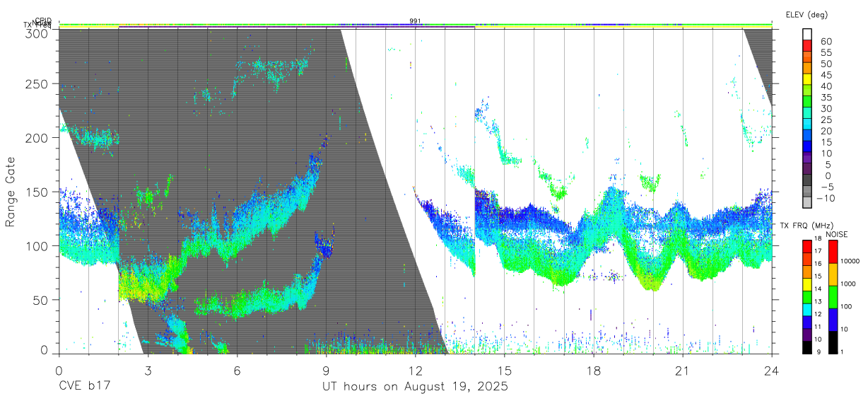Click the 18 tick on UT hours axis
This screenshot has width=868, height=401.
(x=594, y=369)
